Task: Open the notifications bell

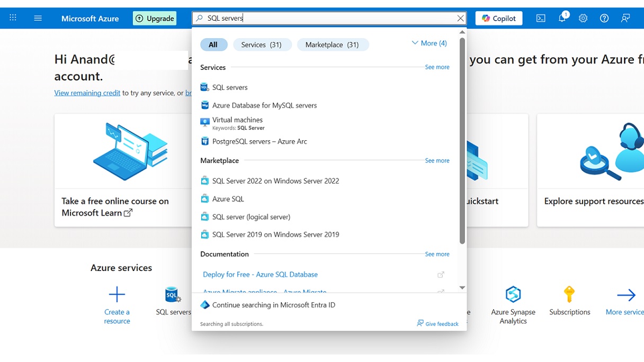Action: click(x=562, y=17)
